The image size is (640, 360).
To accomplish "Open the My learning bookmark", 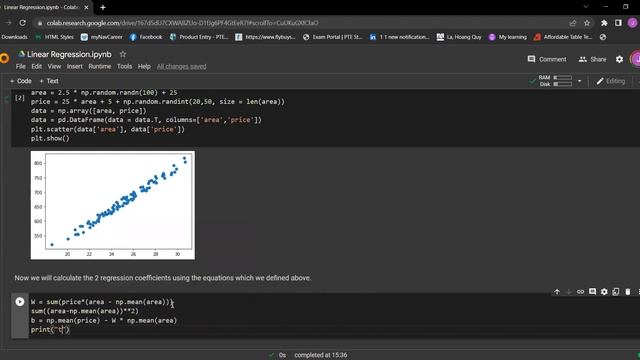I will tap(507, 37).
